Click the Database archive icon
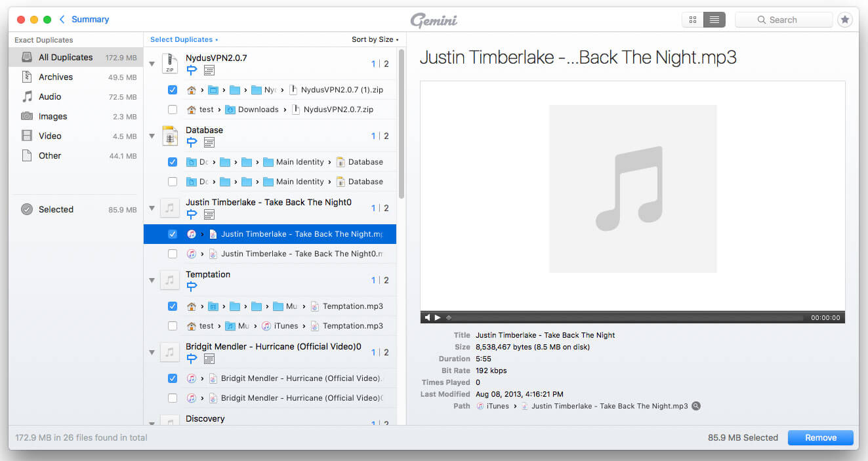 point(170,136)
